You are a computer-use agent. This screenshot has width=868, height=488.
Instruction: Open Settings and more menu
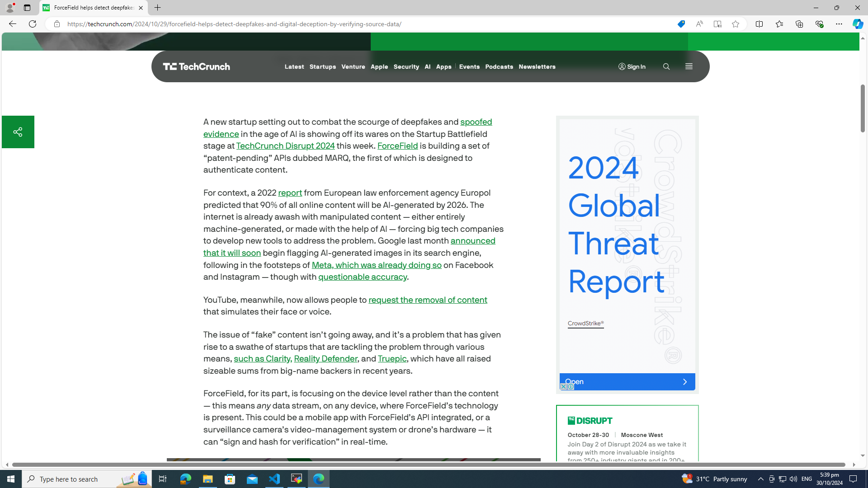point(839,24)
